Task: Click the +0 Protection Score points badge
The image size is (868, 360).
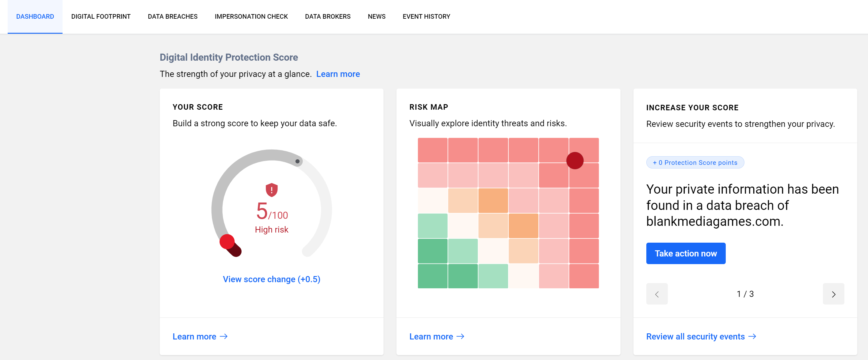Action: [x=695, y=163]
